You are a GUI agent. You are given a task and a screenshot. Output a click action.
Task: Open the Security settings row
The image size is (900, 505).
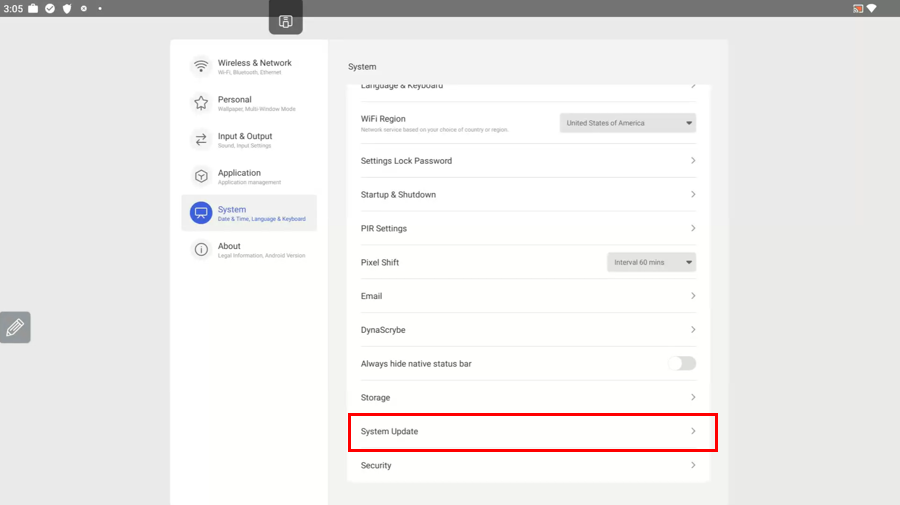pos(528,465)
